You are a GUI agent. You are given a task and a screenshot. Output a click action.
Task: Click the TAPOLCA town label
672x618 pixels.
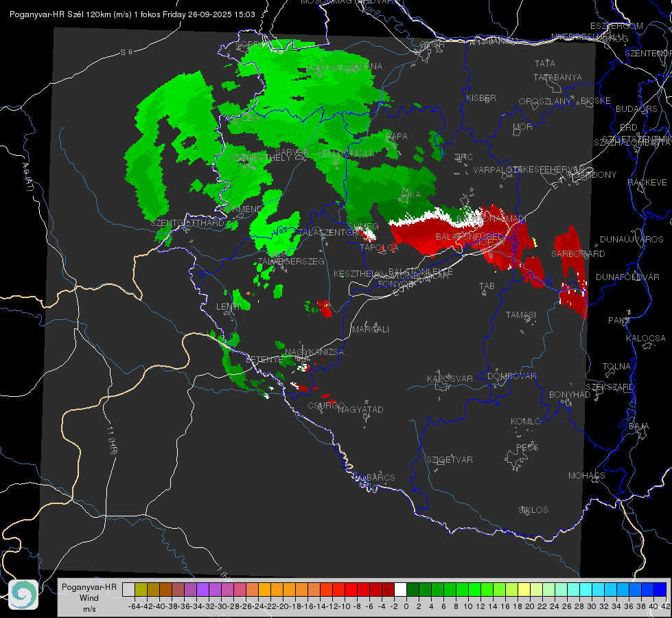[x=379, y=247]
